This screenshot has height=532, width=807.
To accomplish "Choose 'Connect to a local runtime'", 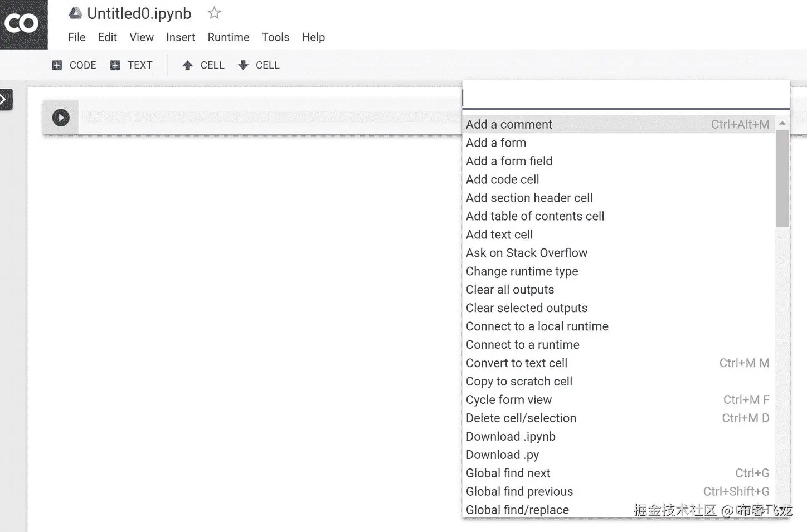I will (x=619, y=326).
